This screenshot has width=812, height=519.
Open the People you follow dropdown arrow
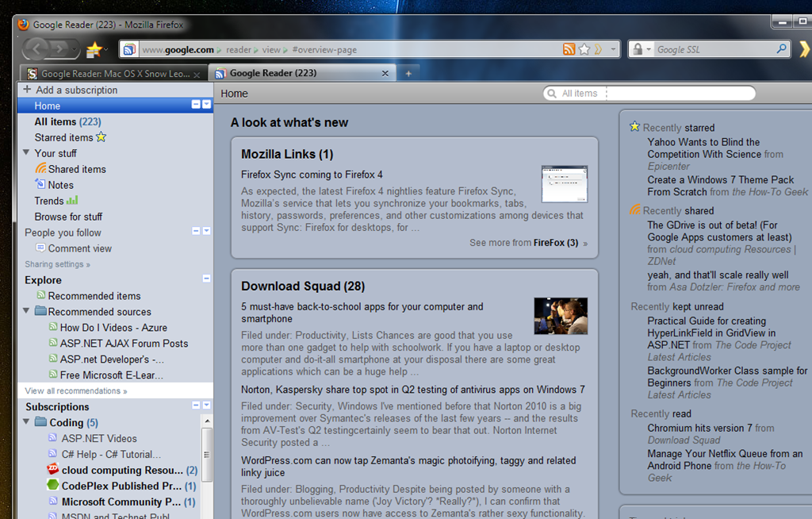207,231
